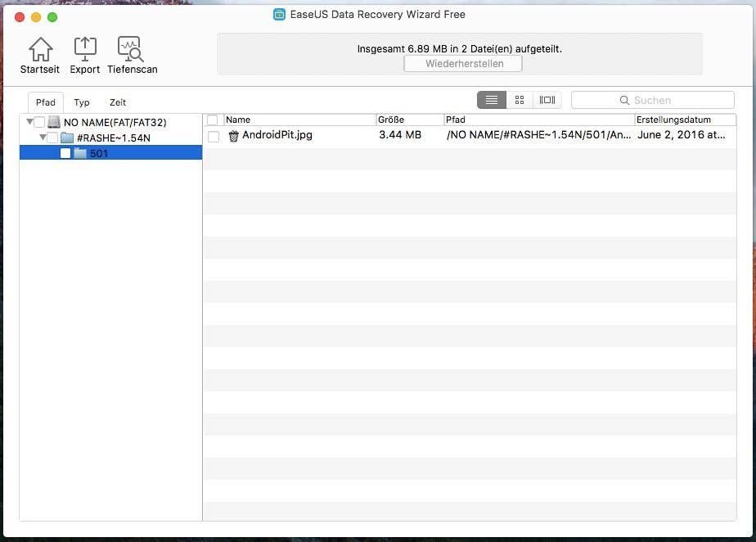Image resolution: width=756 pixels, height=542 pixels.
Task: Check the 501 folder checkbox
Action: 65,152
